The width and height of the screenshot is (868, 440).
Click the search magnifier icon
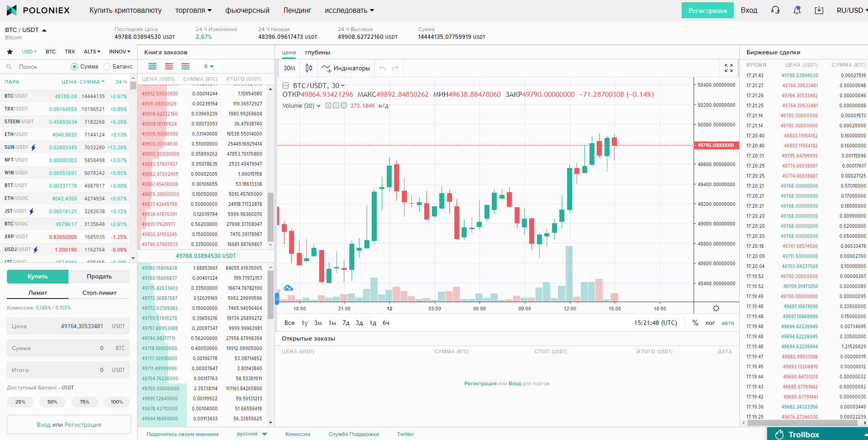pyautogui.click(x=9, y=67)
